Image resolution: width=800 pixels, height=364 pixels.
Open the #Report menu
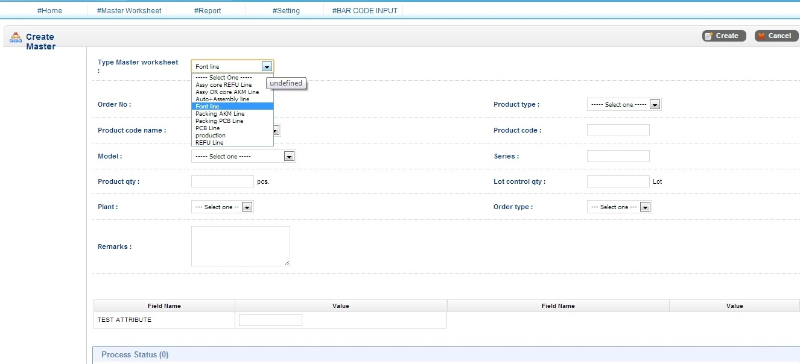[x=207, y=10]
